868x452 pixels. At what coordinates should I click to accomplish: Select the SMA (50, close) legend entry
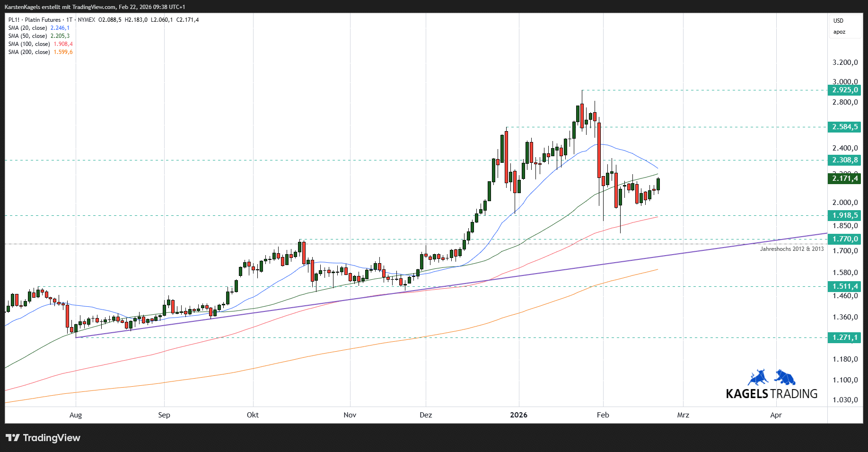point(28,36)
